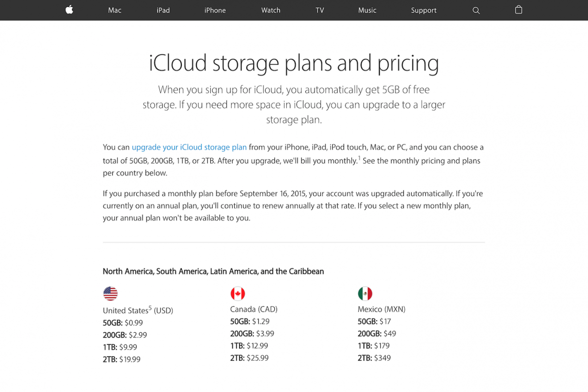Click the Canada flag
Image resolution: width=588 pixels, height=392 pixels.
238,293
